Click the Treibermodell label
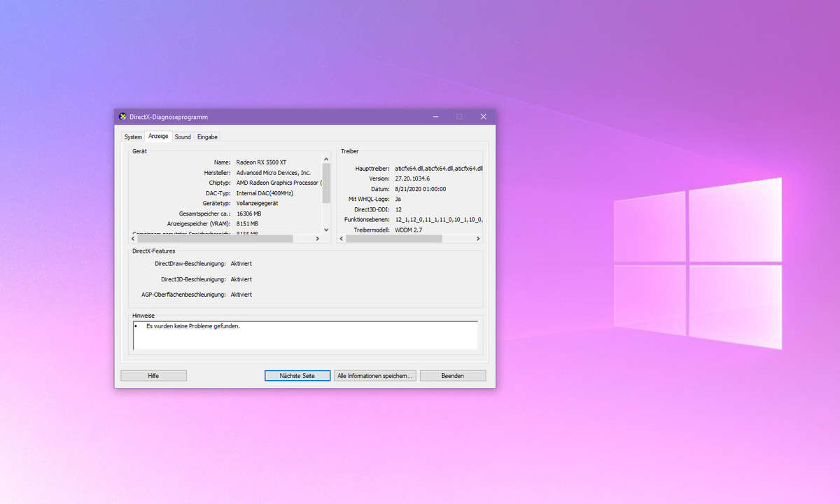Image resolution: width=840 pixels, height=504 pixels. click(x=372, y=230)
